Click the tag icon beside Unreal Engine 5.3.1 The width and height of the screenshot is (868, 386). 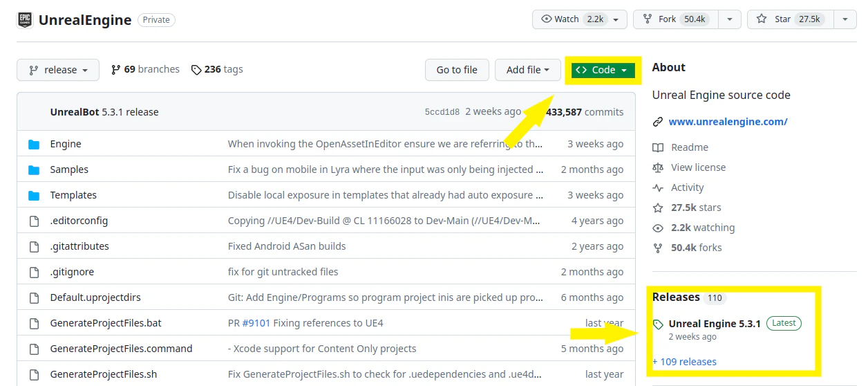658,324
